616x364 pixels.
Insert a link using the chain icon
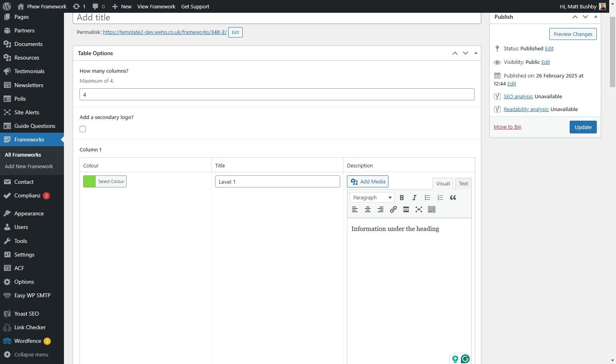pyautogui.click(x=393, y=209)
